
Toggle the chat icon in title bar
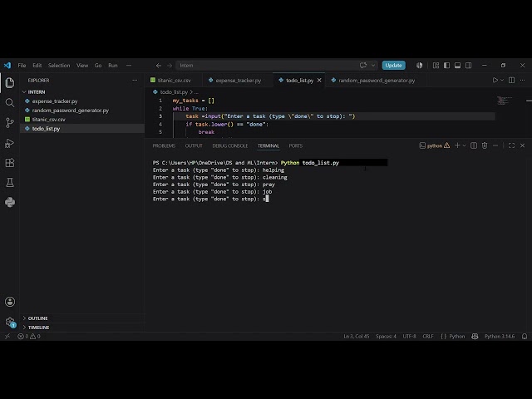(x=420, y=65)
